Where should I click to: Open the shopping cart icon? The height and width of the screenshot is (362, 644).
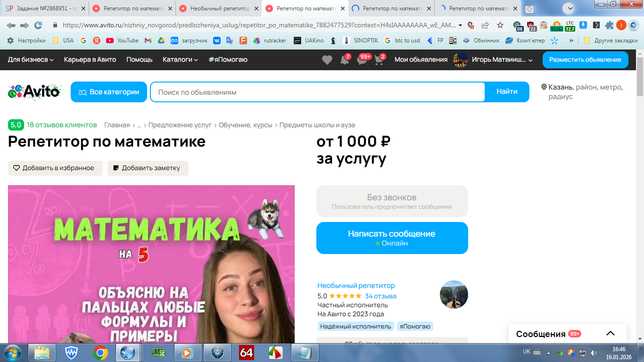click(380, 60)
